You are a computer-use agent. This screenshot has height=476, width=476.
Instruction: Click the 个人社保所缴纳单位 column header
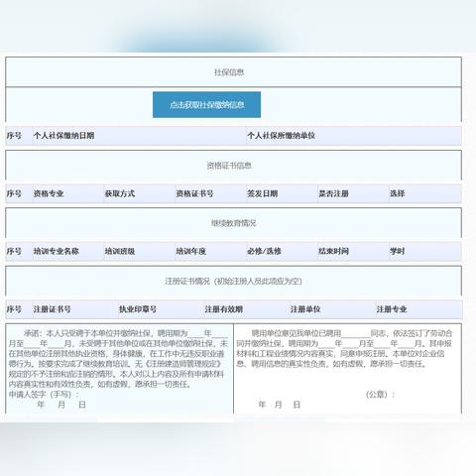281,136
